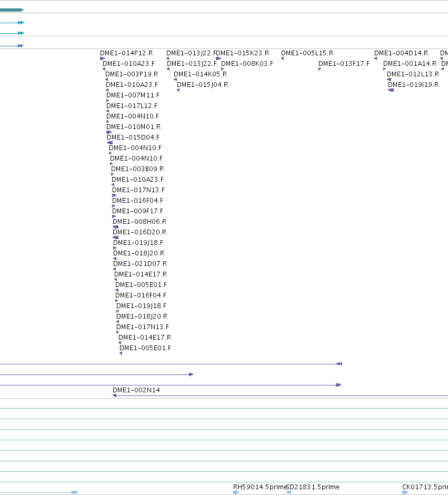Select feature DME1-008H06.R
This screenshot has height=495, width=448.
tap(140, 222)
